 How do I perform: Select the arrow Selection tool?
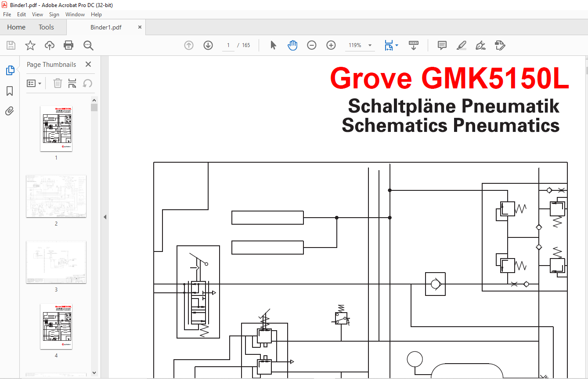[273, 45]
